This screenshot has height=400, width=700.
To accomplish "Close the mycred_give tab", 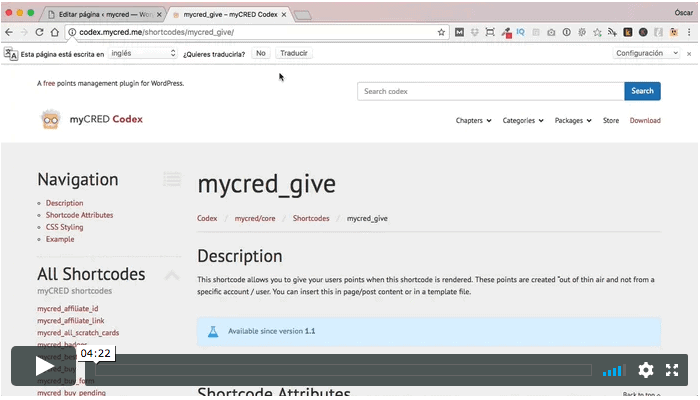I will tap(284, 15).
